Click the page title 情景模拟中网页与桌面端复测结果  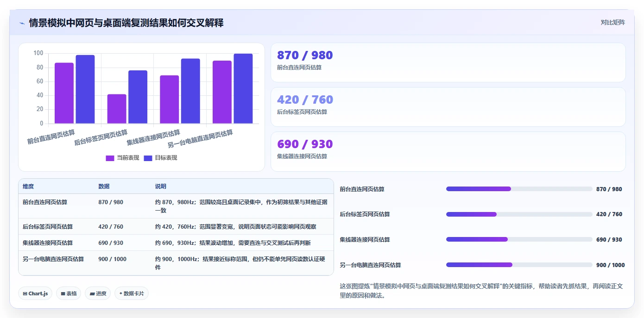coord(126,23)
